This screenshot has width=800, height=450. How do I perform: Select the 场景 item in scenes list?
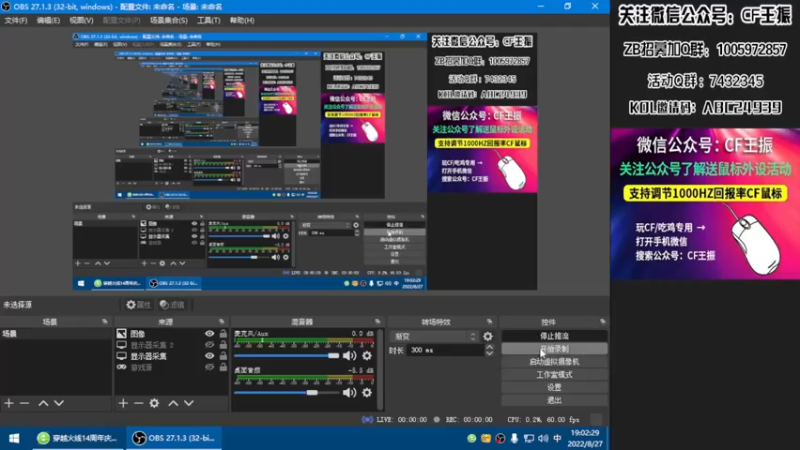coord(56,334)
